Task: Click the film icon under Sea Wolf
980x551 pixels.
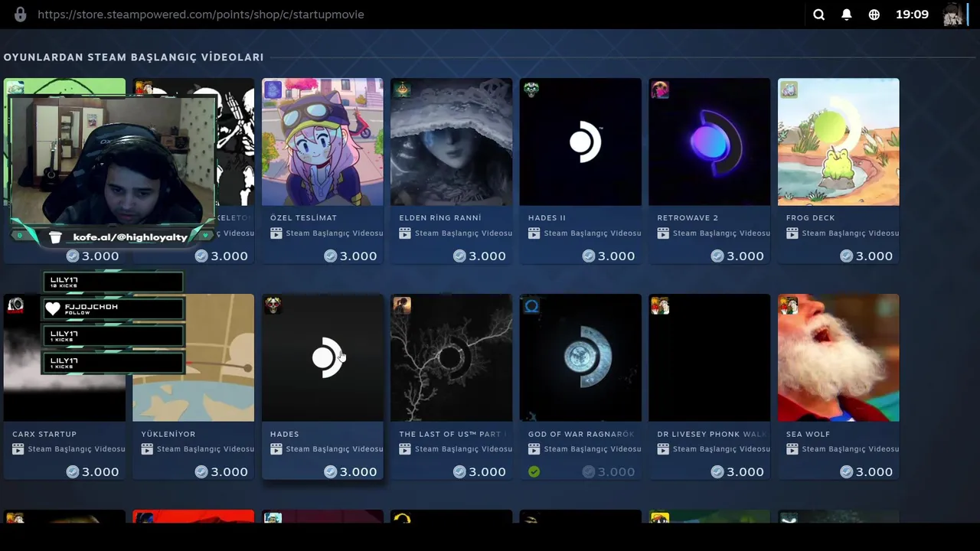Action: (x=792, y=449)
